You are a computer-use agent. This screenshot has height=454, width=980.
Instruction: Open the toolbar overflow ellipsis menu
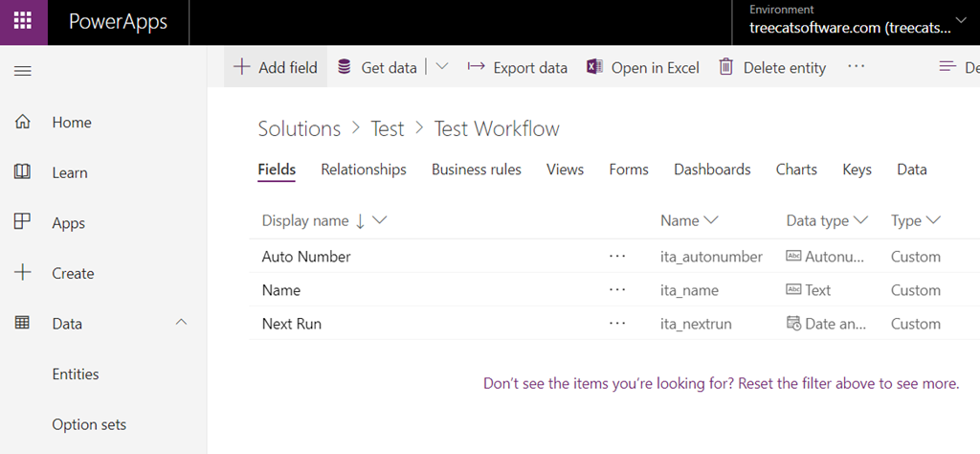click(857, 66)
